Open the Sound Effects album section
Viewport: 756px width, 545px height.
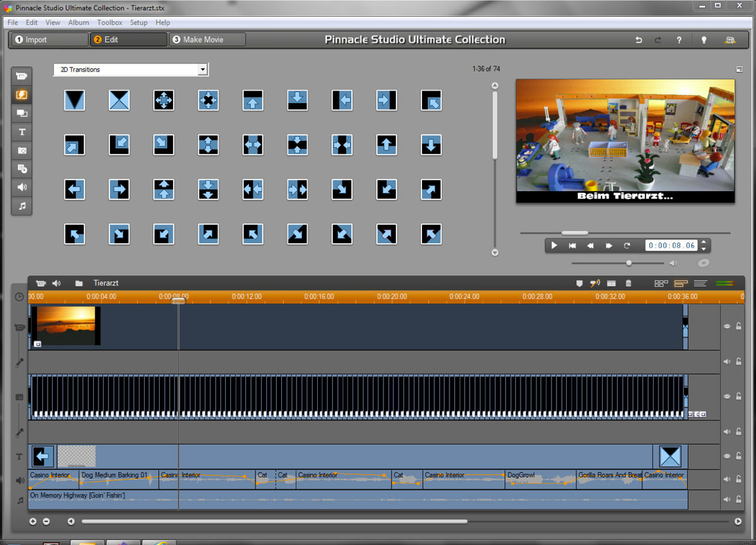pyautogui.click(x=22, y=187)
